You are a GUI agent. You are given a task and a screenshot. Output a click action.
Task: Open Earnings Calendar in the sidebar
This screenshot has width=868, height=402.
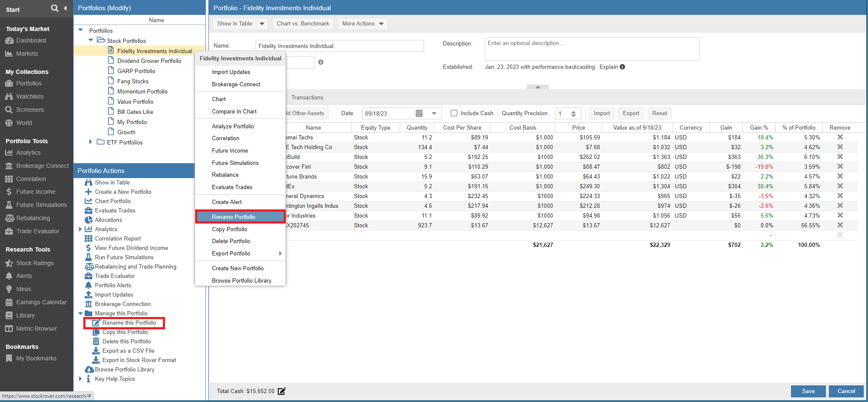41,302
